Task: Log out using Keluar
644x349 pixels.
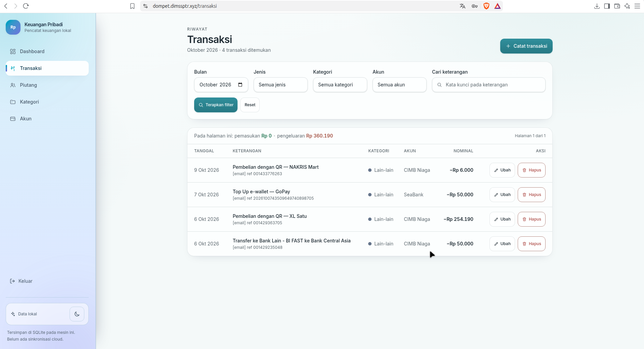Action: point(21,281)
